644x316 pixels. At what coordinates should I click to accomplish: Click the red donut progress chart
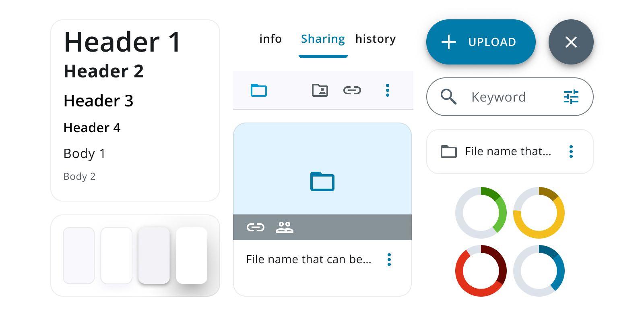481,270
